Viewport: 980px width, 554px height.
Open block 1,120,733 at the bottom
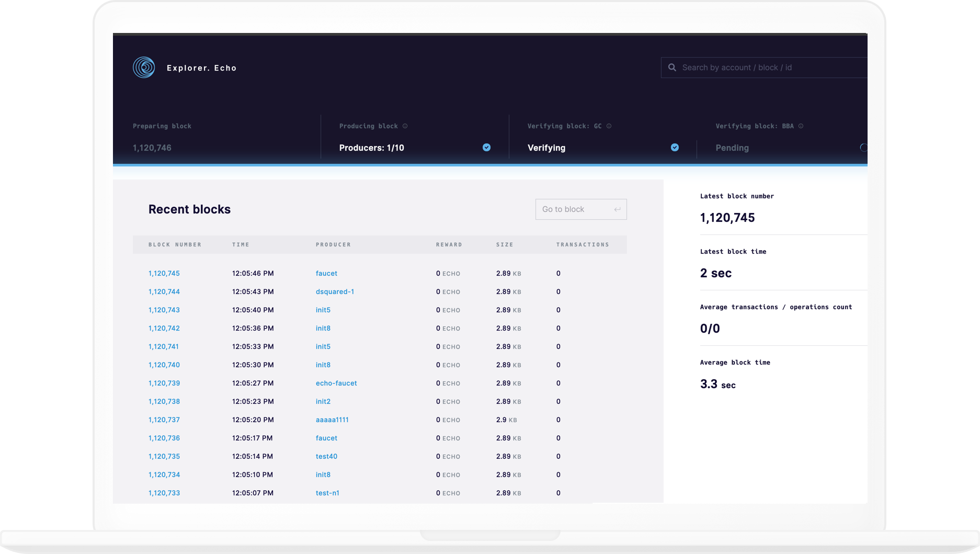pyautogui.click(x=164, y=493)
